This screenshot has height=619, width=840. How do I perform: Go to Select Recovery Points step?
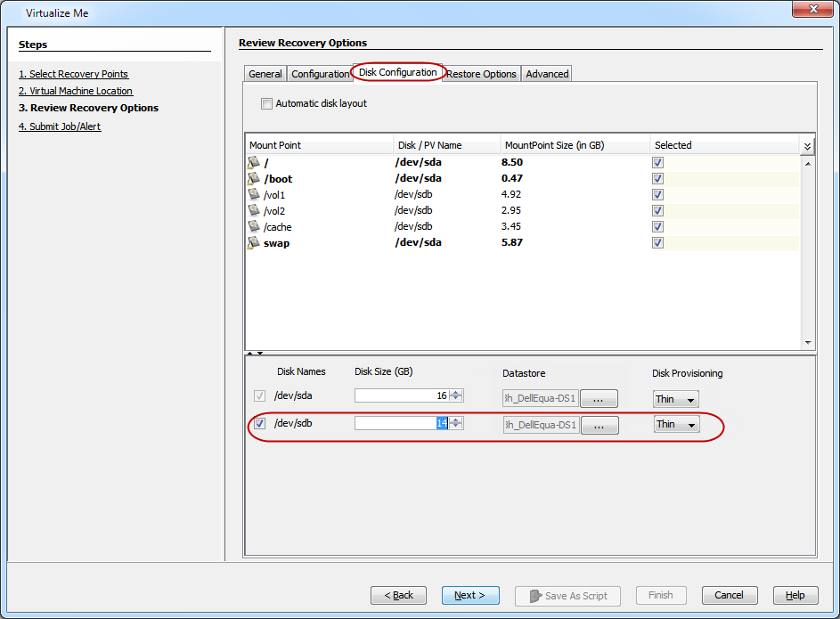point(73,74)
